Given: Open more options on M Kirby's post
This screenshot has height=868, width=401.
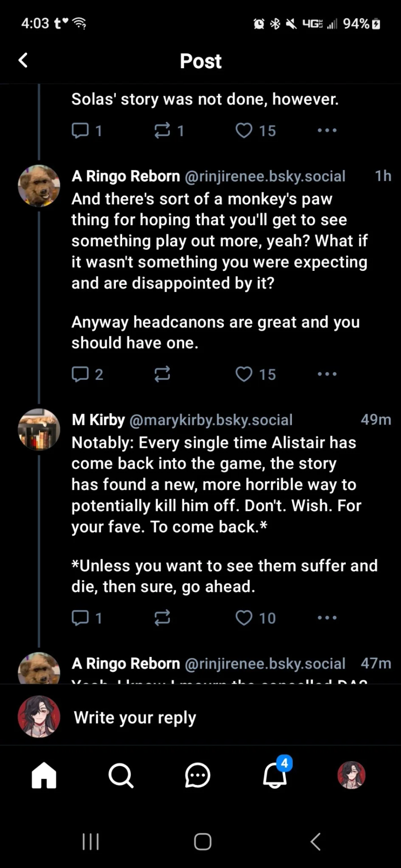Looking at the screenshot, I should pyautogui.click(x=327, y=618).
